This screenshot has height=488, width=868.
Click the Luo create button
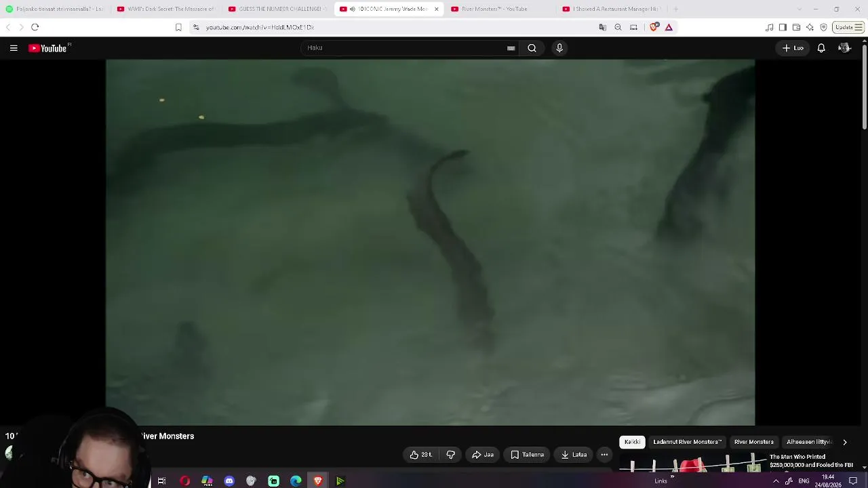[793, 48]
